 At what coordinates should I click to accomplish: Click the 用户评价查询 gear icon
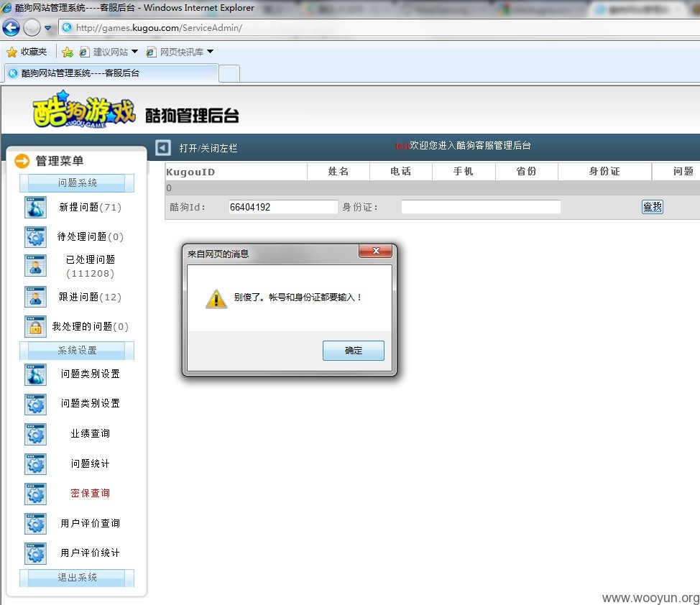(35, 525)
